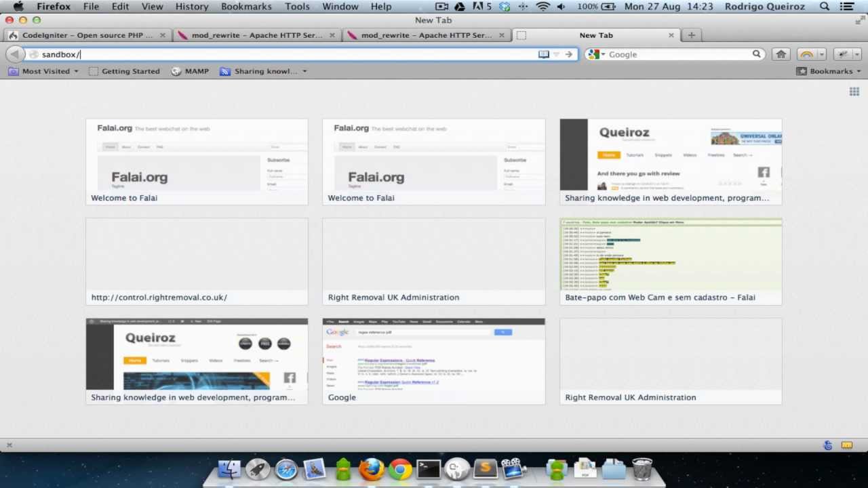Open the Trash in the Dock
The image size is (868, 488).
point(642,469)
